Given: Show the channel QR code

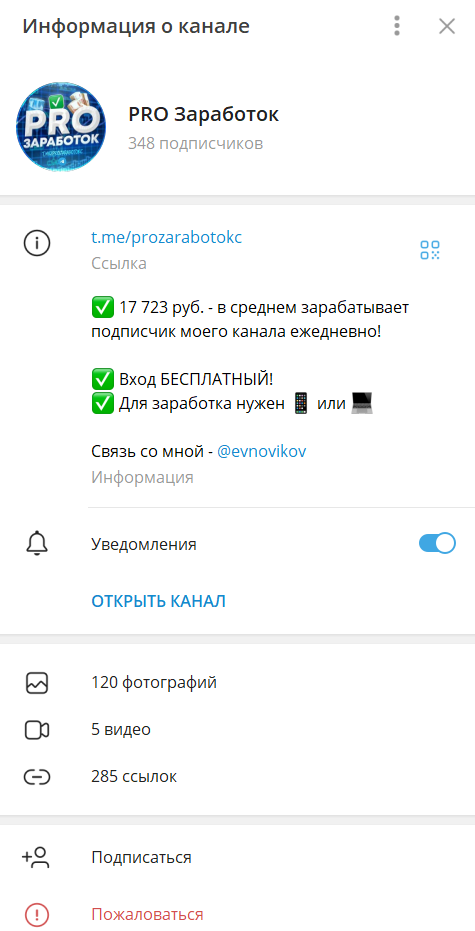Looking at the screenshot, I should [x=430, y=250].
